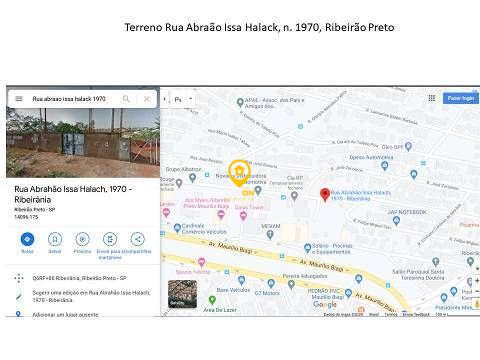This screenshot has height=360, width=480.
Task: Open the language dropdown on map
Action: pyautogui.click(x=183, y=99)
